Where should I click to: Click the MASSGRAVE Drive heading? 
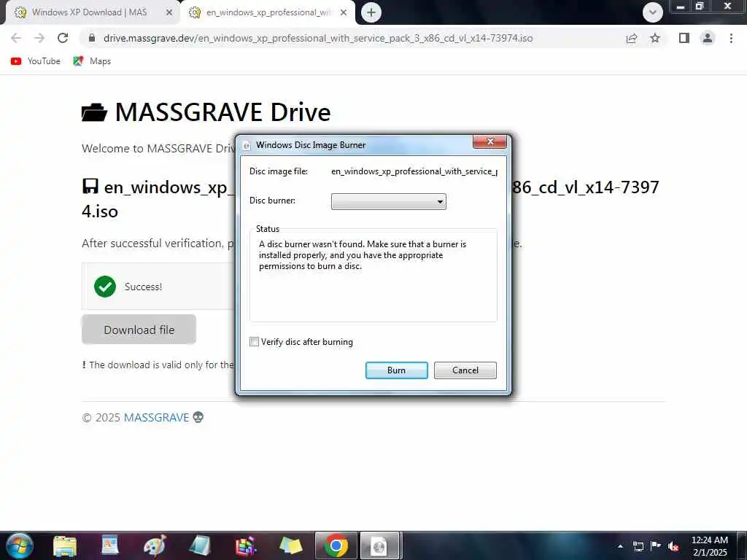coord(222,112)
